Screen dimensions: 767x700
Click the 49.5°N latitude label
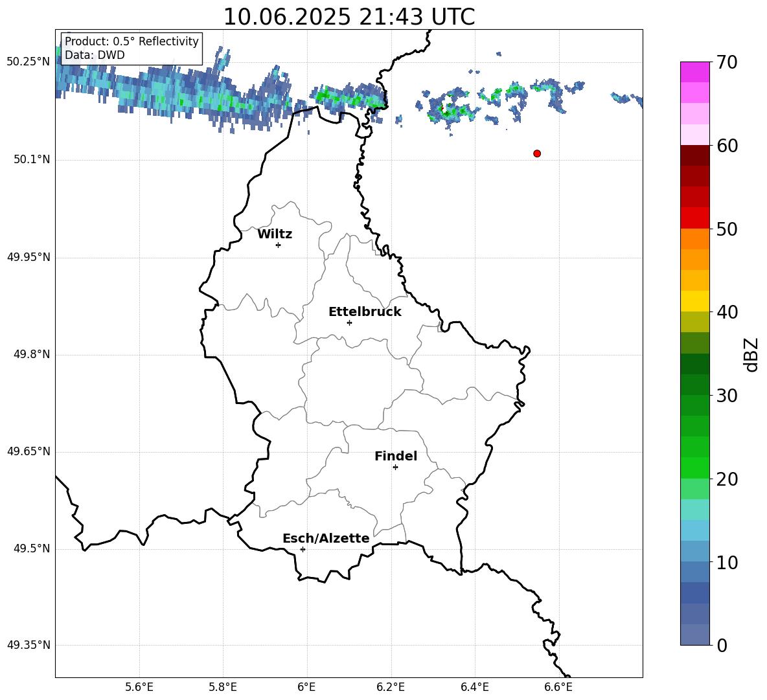32,548
